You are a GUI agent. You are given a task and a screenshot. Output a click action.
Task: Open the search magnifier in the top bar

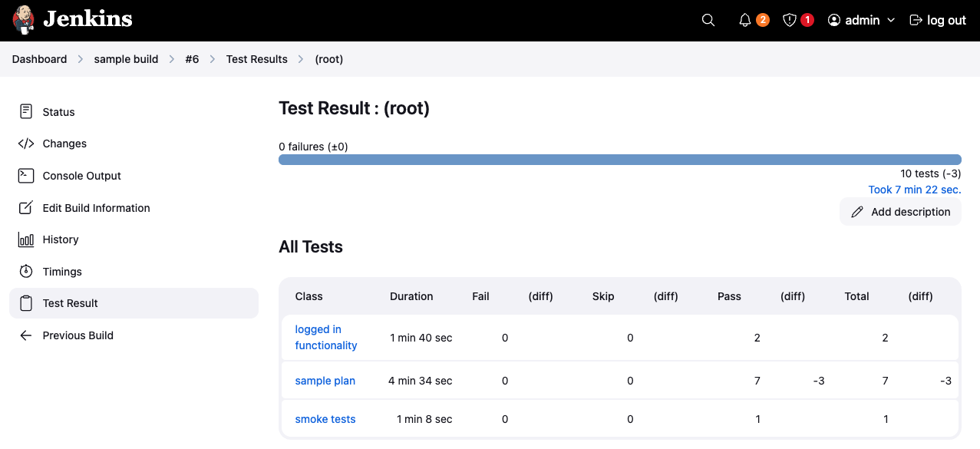707,20
